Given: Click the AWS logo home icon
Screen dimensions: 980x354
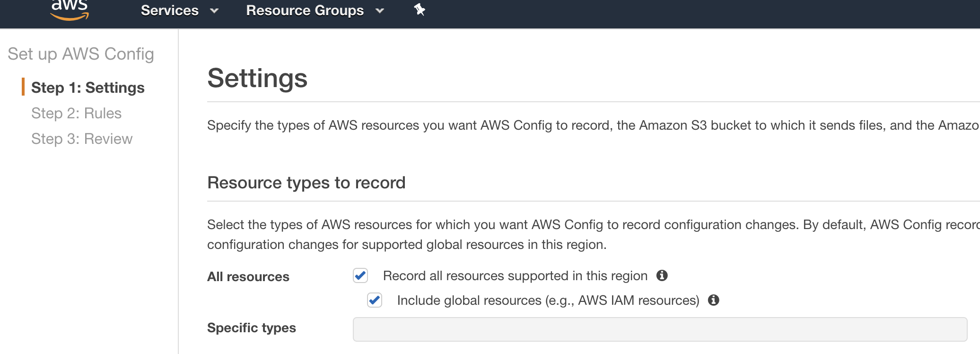Looking at the screenshot, I should click(x=70, y=9).
